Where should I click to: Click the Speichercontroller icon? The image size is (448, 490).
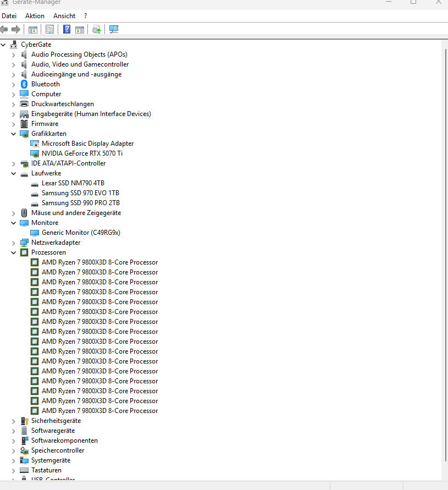(x=24, y=450)
